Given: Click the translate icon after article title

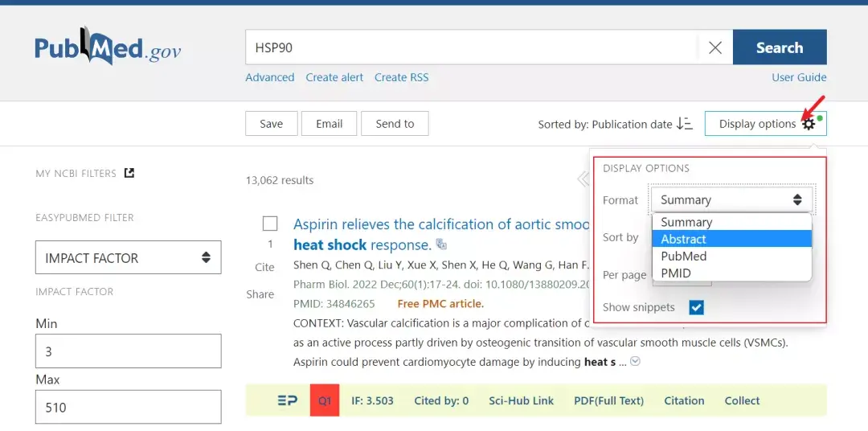Looking at the screenshot, I should point(441,244).
